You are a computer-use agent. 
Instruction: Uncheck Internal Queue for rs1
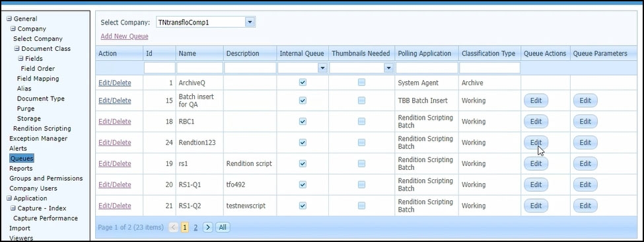tap(303, 163)
